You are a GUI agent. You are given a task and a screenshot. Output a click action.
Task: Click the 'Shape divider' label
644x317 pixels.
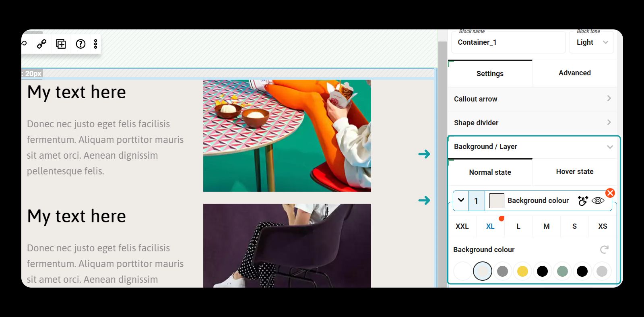[476, 123]
